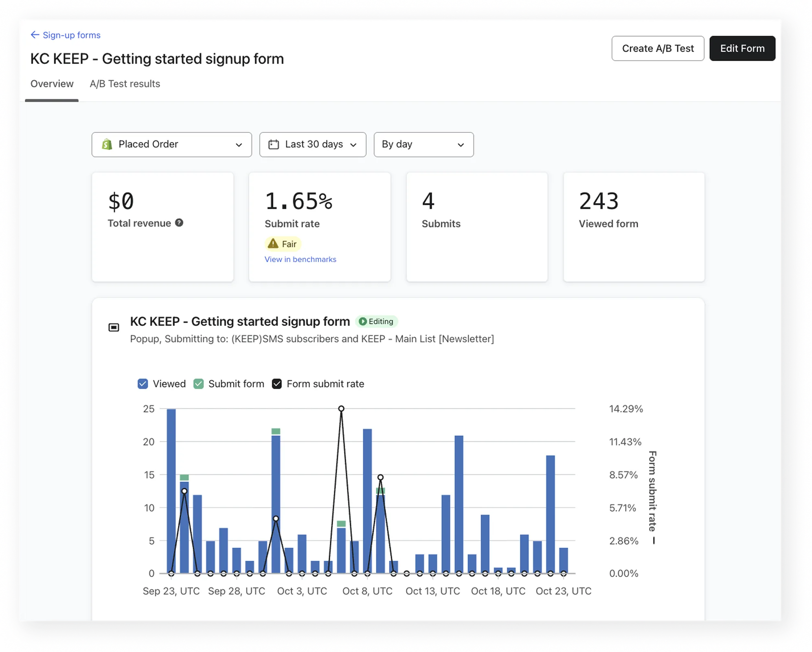The image size is (812, 652).
Task: Click the Fair warning triangle icon
Action: point(273,244)
